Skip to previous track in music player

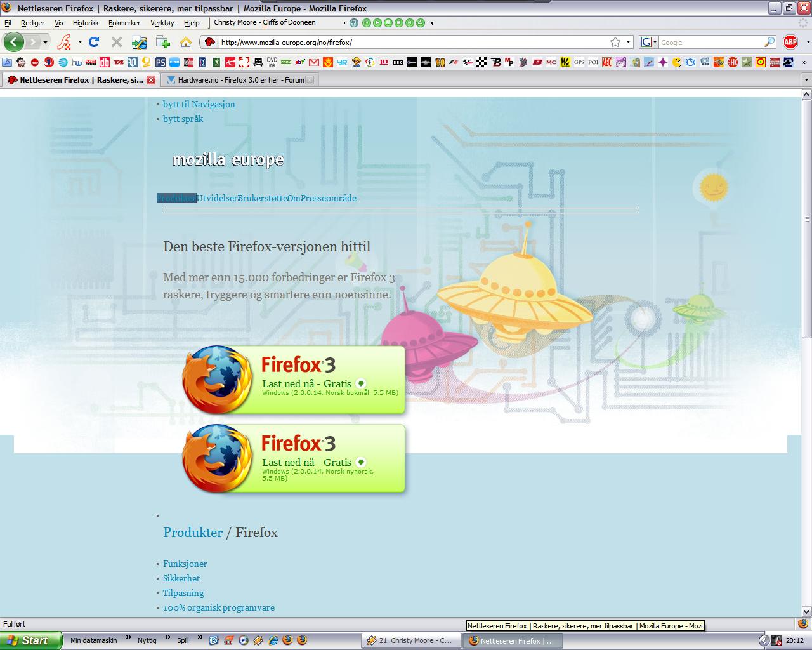tap(367, 23)
